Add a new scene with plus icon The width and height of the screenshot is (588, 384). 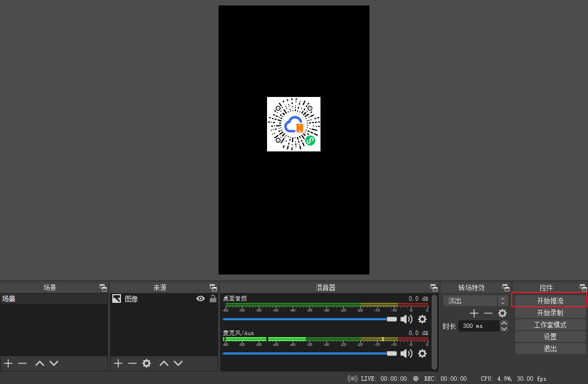[x=8, y=363]
